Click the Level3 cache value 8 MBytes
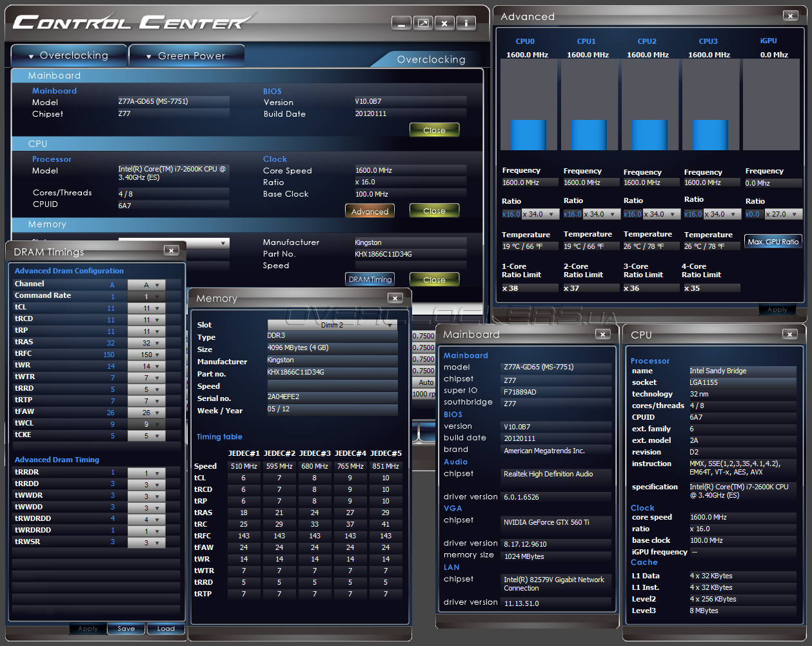Viewport: 812px width, 646px height. click(x=742, y=611)
